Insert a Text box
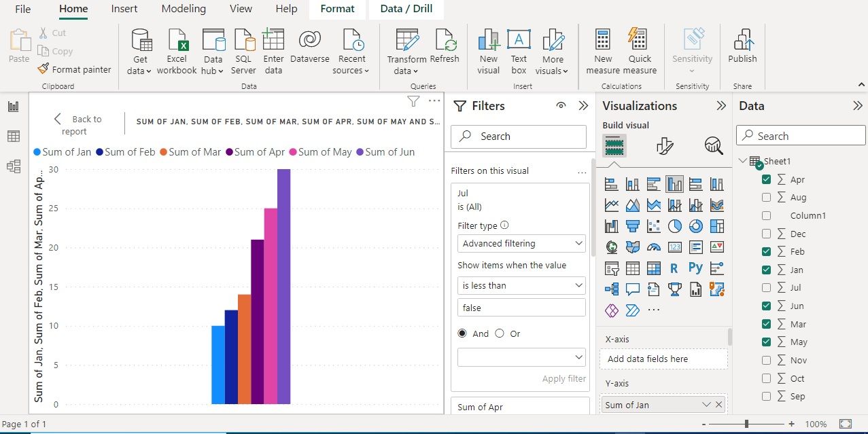The image size is (868, 434). 519,52
